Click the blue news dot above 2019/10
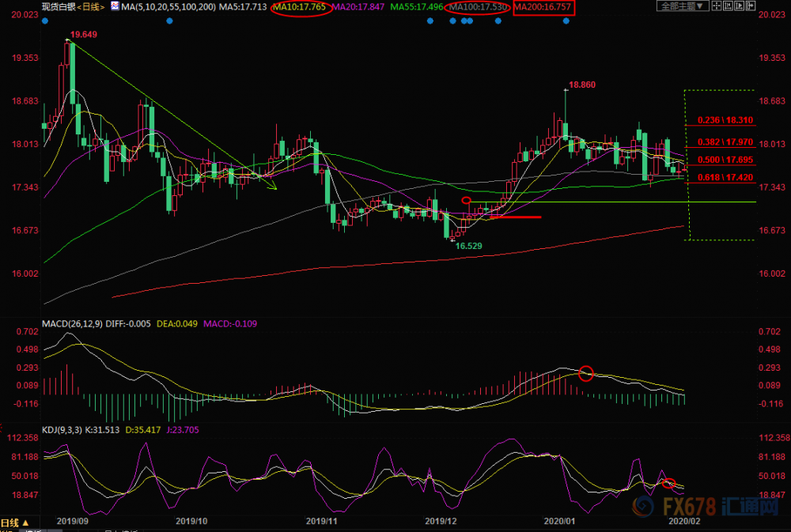 [169, 21]
